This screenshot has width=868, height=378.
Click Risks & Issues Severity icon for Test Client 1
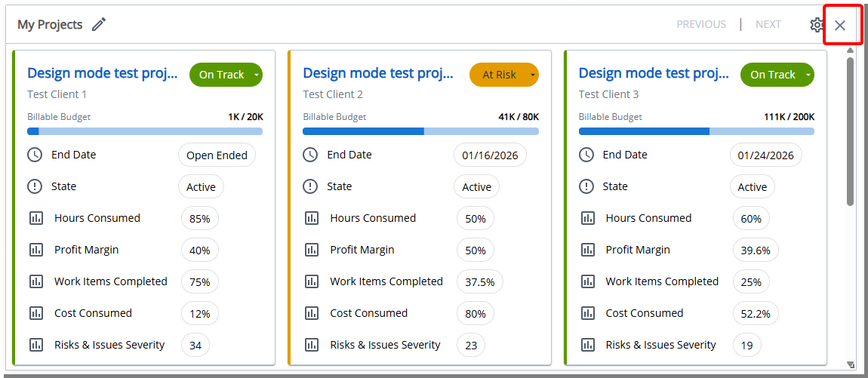(x=35, y=345)
